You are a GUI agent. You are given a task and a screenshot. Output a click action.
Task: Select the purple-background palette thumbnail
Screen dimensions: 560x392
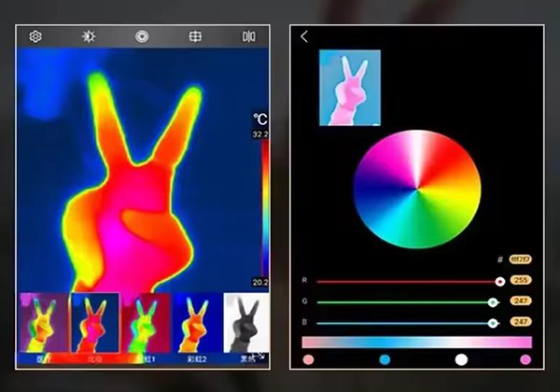[44, 322]
